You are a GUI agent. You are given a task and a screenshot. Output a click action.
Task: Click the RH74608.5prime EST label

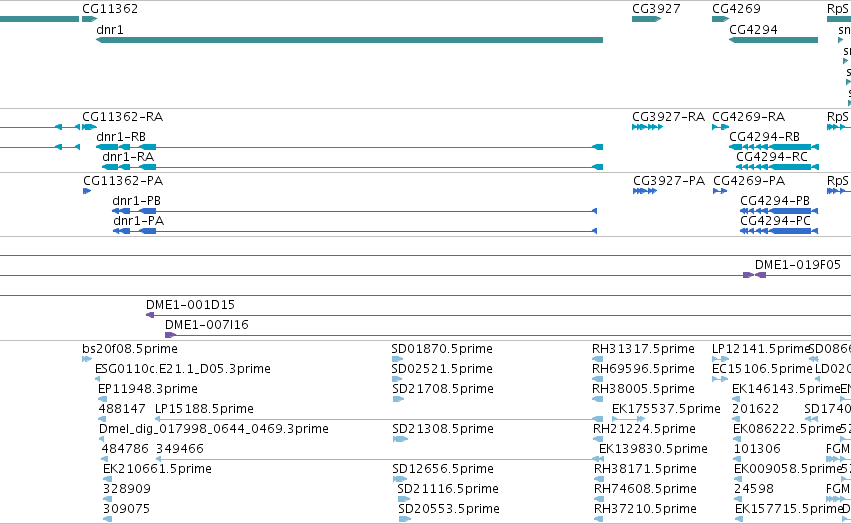pyautogui.click(x=645, y=489)
